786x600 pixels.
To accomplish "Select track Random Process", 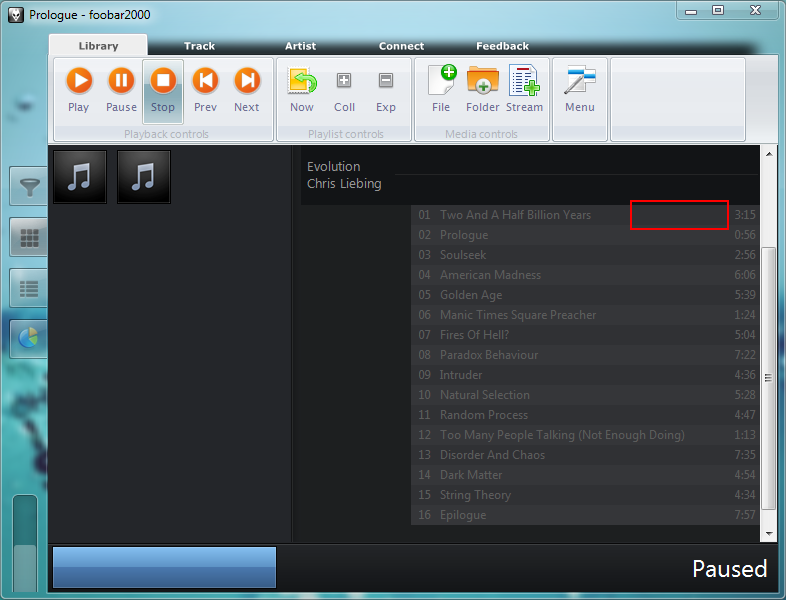I will tap(584, 415).
